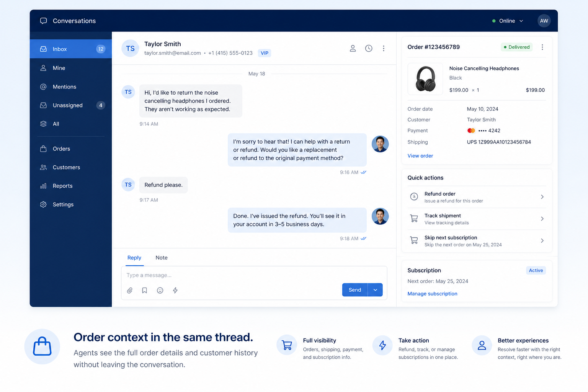Click the Active subscription badge
588x392 pixels.
point(536,270)
